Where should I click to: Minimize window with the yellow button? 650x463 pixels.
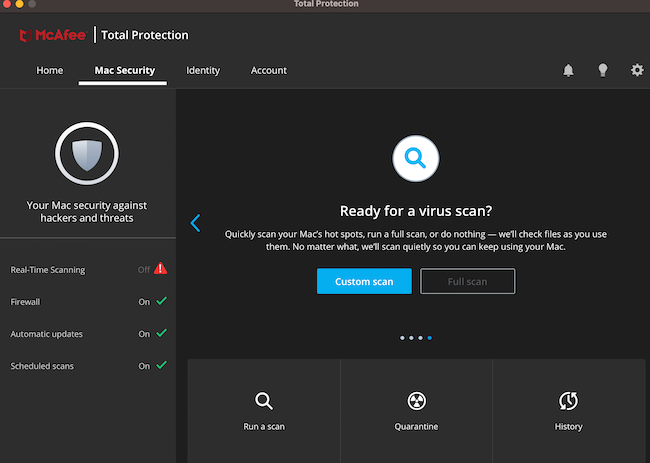19,4
